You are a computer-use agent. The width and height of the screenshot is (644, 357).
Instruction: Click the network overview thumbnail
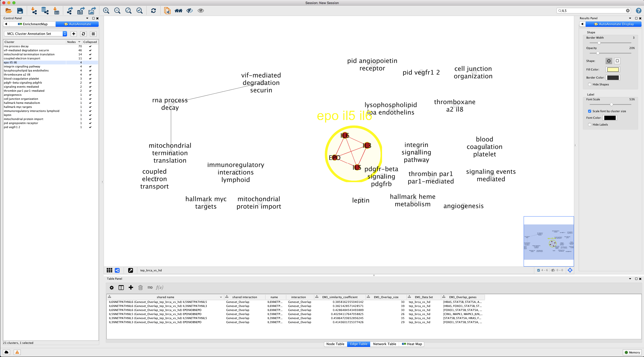click(549, 241)
